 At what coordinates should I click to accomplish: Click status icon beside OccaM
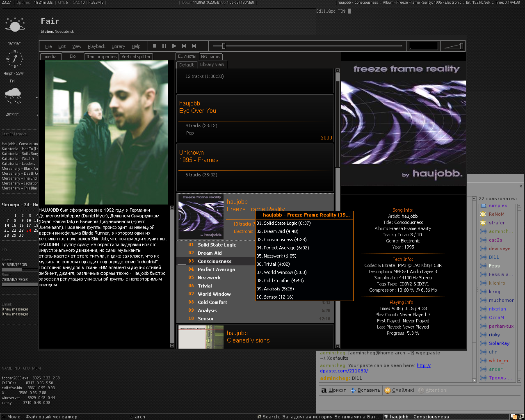[483, 317]
